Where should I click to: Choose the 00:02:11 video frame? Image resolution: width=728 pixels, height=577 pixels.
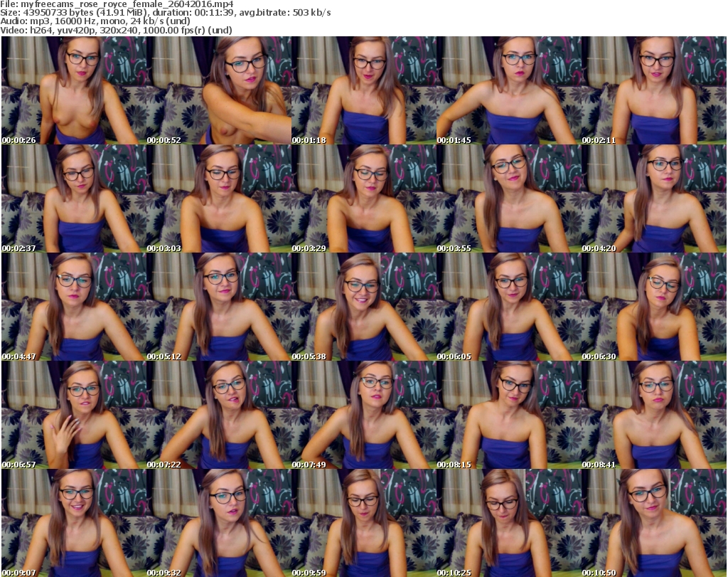(654, 90)
